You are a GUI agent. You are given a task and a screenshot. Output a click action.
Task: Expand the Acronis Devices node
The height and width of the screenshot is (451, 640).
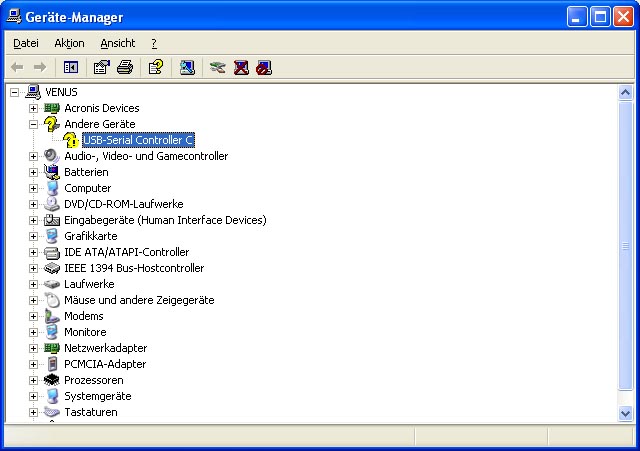coord(33,108)
